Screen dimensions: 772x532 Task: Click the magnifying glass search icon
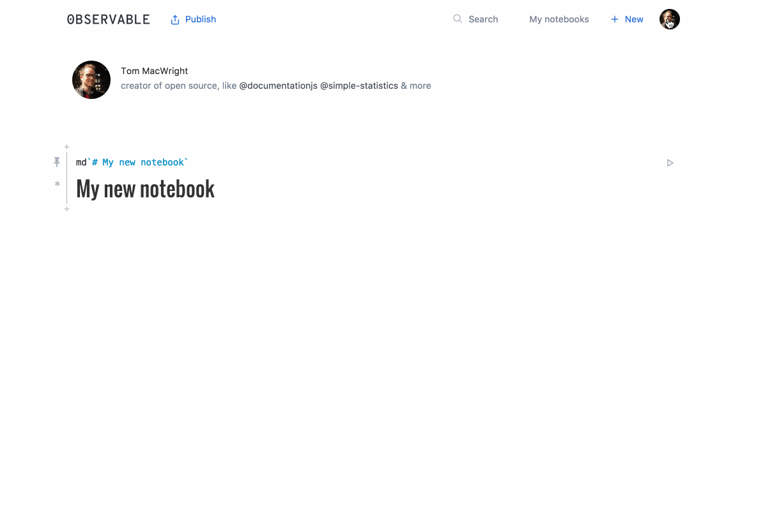[458, 19]
